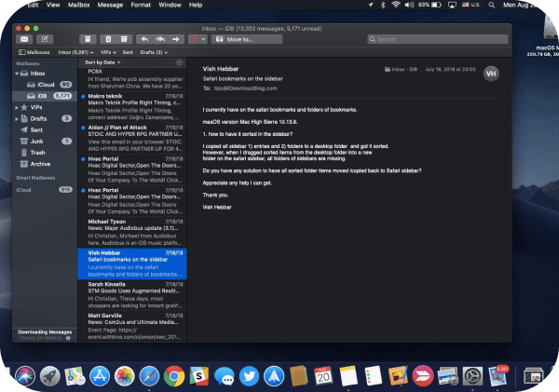This screenshot has width=559, height=392.
Task: Click the Bluetooth menu bar icon
Action: point(383,5)
